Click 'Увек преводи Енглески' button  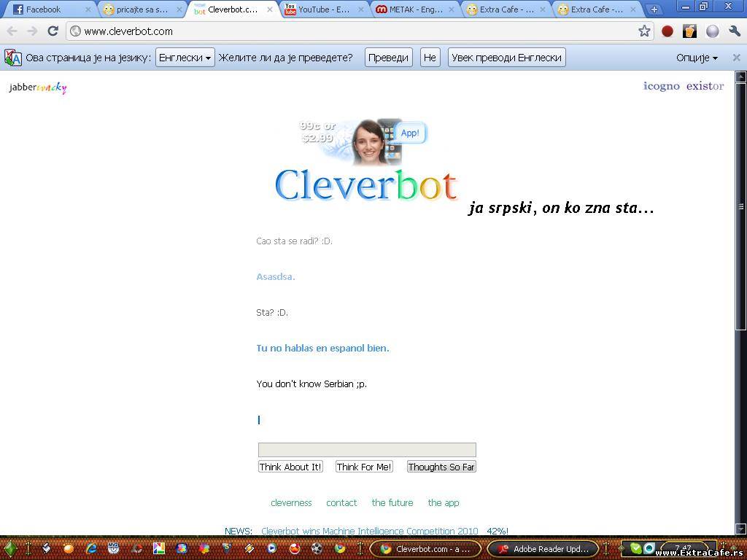tap(506, 58)
